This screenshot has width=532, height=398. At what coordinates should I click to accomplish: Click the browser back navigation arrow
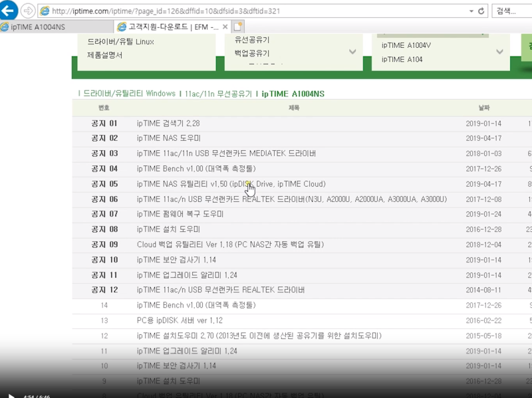9,11
